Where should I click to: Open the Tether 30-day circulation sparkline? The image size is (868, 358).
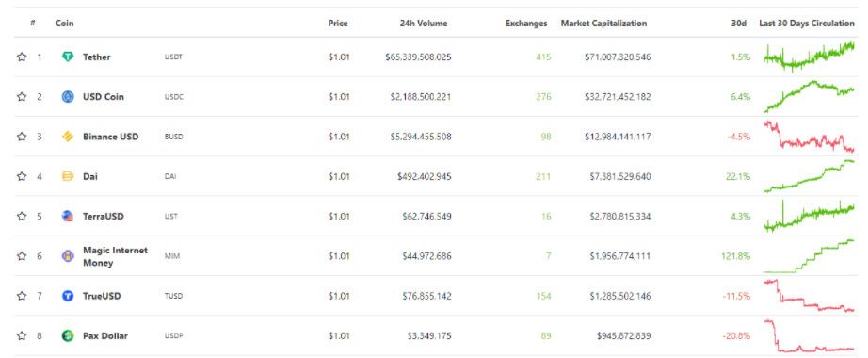coord(810,56)
